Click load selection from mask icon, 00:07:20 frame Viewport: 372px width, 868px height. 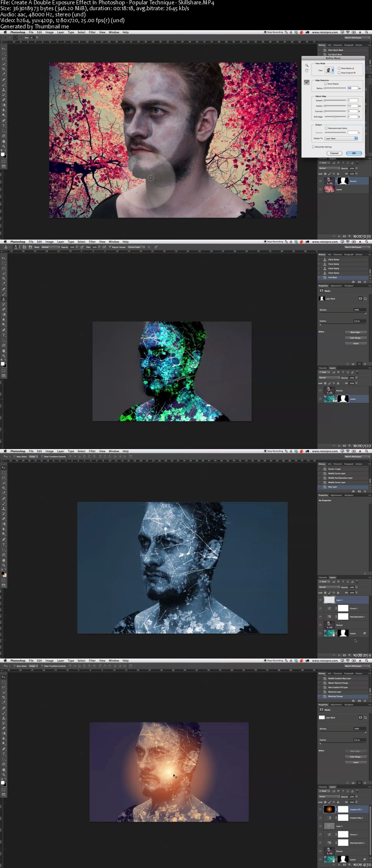tap(348, 364)
